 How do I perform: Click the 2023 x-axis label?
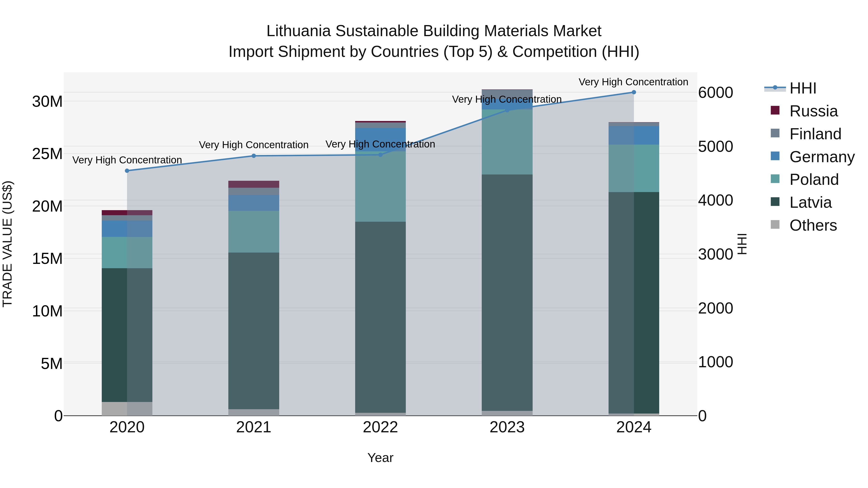[507, 427]
